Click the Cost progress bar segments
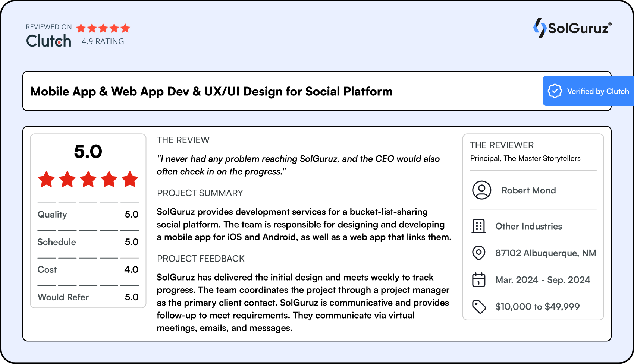The image size is (634, 364). click(x=88, y=258)
